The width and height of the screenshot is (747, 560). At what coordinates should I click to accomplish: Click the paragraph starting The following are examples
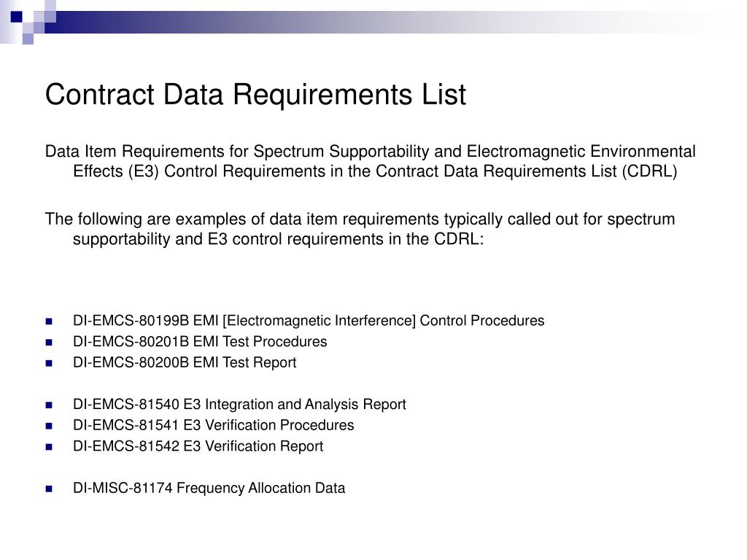pos(360,229)
